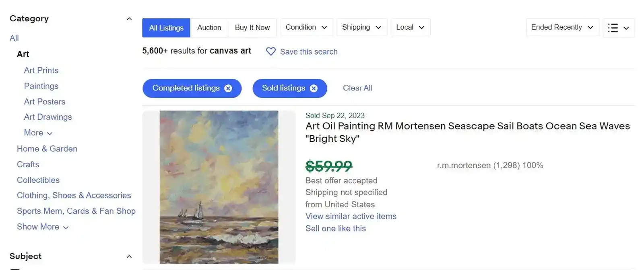Collapse the Subject section
This screenshot has width=644, height=270.
[x=129, y=256]
